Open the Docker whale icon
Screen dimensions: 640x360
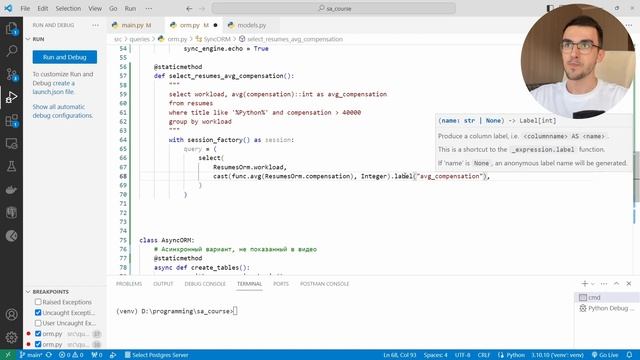pos(11,189)
